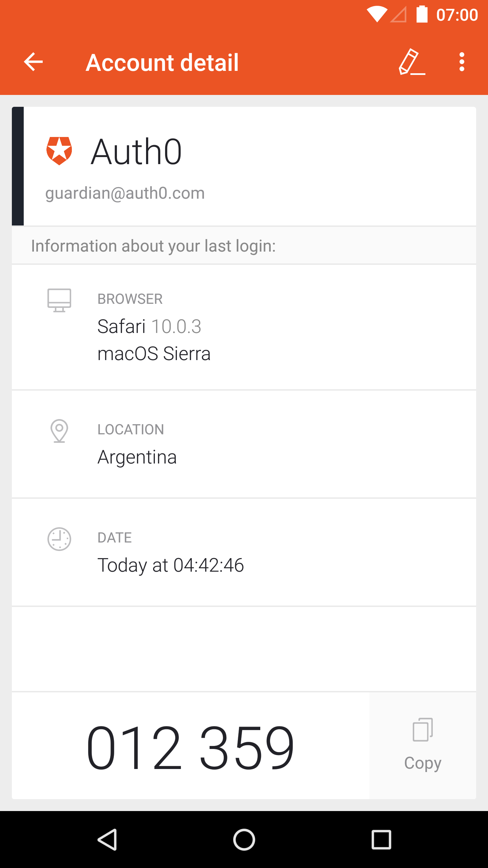
Task: Tap the location pin icon
Action: (x=59, y=431)
